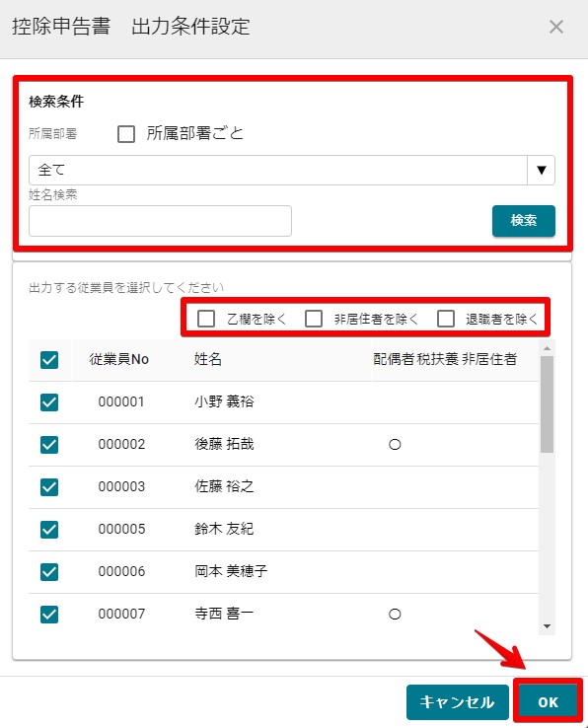The width and height of the screenshot is (588, 728).
Task: Click the キャンセル button
Action: 458,702
